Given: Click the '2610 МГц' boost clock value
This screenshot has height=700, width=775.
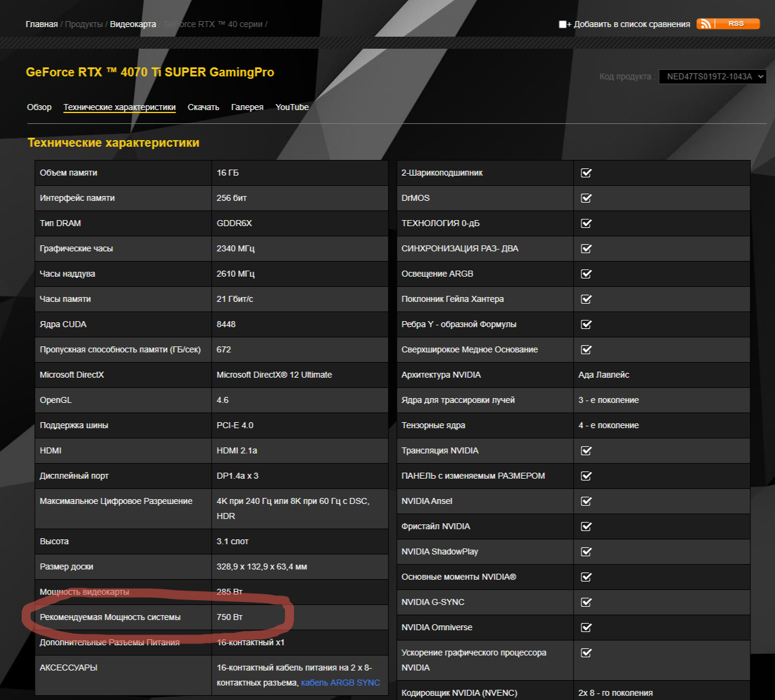Looking at the screenshot, I should tap(236, 274).
